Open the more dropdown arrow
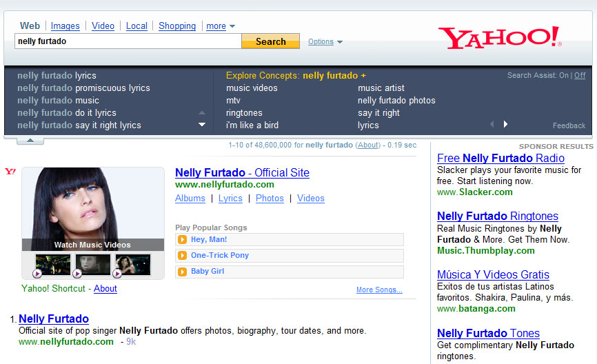Viewport: 597px width, 364px height. [x=232, y=26]
